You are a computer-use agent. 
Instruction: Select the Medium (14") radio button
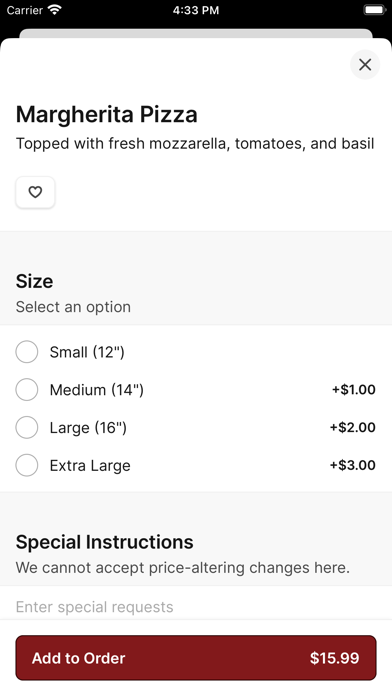(x=27, y=390)
